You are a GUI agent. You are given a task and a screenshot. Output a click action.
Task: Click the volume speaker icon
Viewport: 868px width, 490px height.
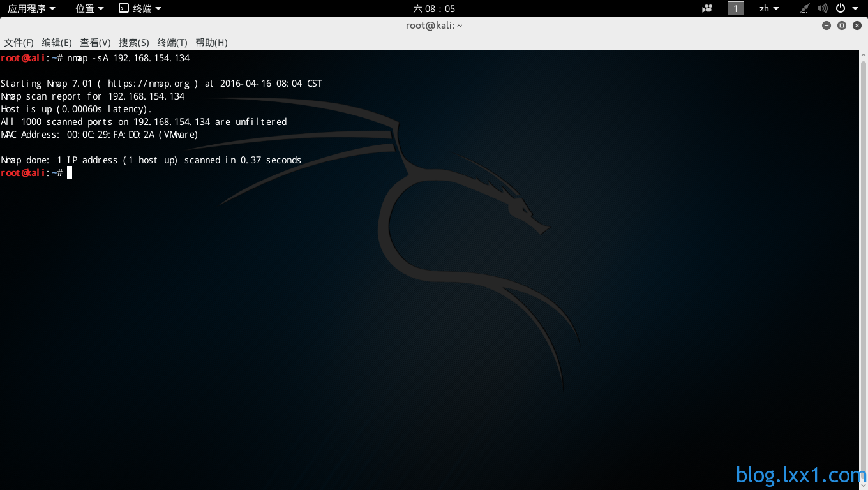pyautogui.click(x=823, y=8)
